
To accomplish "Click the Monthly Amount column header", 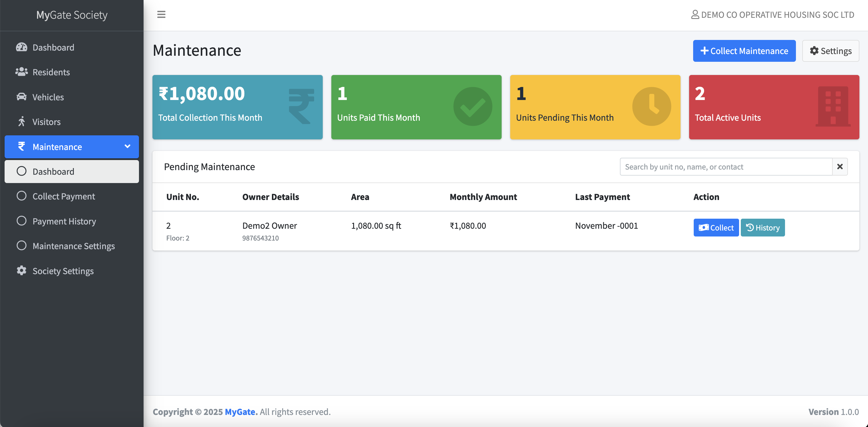I will click(x=483, y=197).
